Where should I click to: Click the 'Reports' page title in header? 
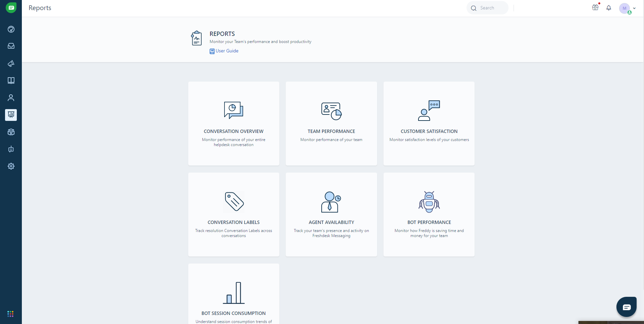[x=40, y=8]
